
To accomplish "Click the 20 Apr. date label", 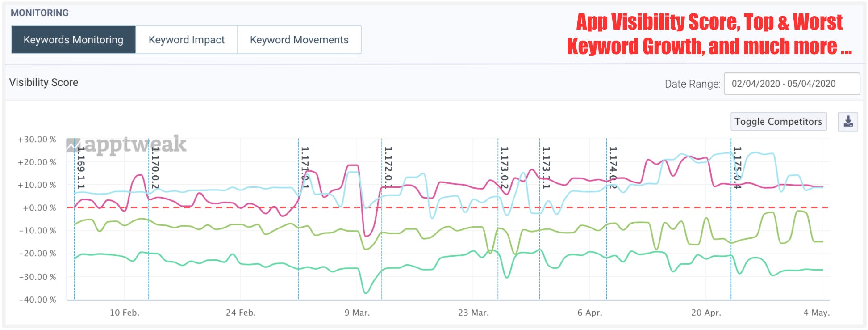I will point(706,313).
